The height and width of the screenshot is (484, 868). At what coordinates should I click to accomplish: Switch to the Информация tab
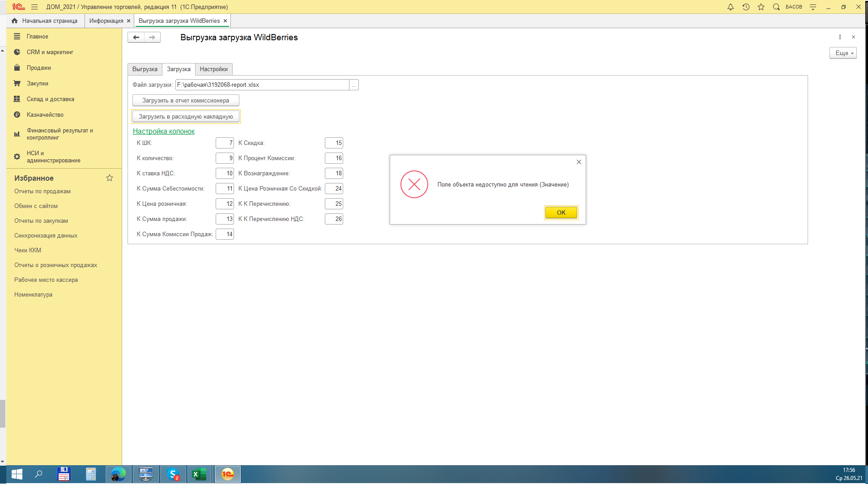[106, 21]
